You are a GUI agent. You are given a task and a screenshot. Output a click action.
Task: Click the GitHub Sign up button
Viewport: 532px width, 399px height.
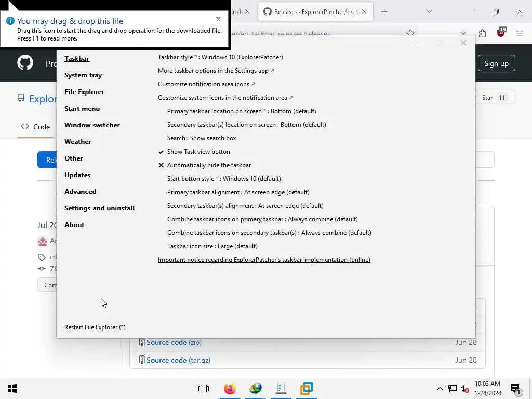click(496, 63)
